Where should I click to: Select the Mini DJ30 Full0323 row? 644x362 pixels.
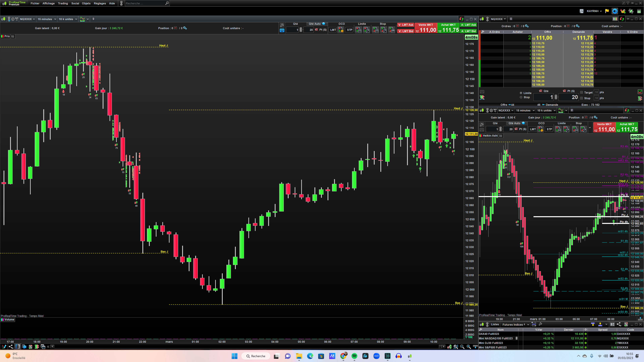coord(491,343)
